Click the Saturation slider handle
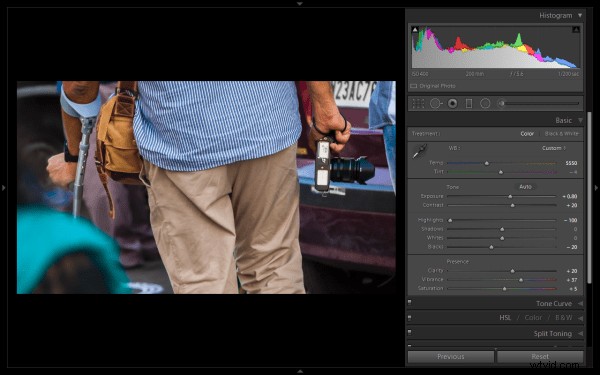The height and width of the screenshot is (375, 600). [x=504, y=289]
